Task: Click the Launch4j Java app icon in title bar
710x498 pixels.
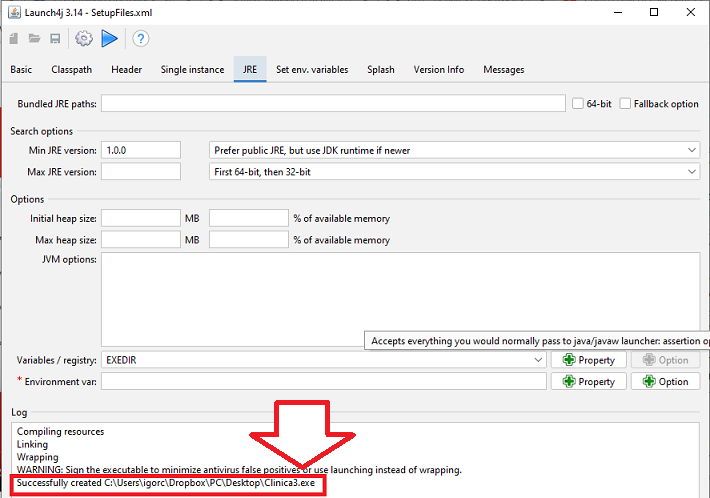Action: click(x=14, y=12)
